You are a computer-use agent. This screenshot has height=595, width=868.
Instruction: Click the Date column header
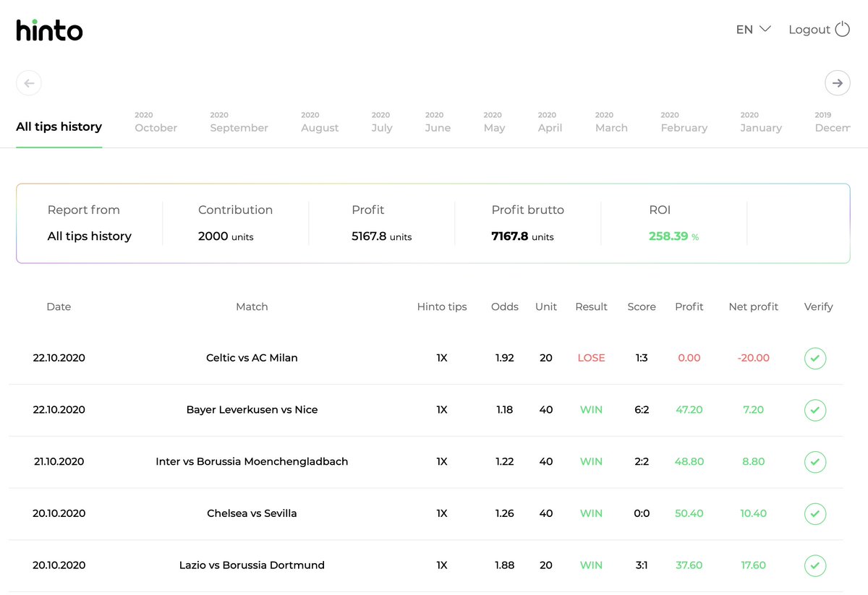59,307
